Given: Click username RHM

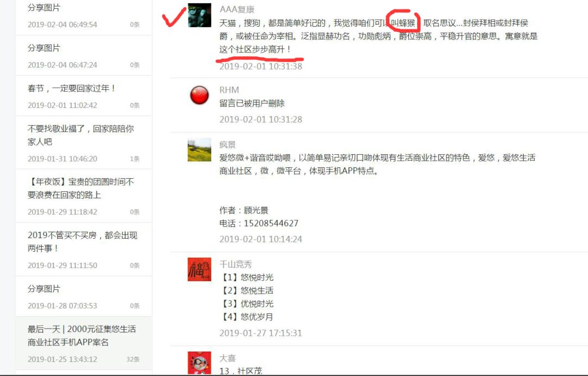Looking at the screenshot, I should tap(229, 90).
